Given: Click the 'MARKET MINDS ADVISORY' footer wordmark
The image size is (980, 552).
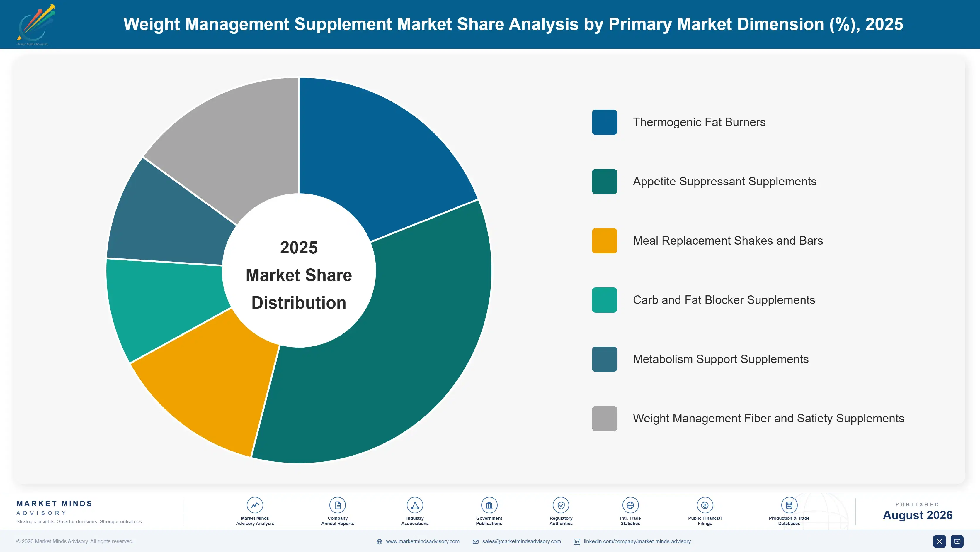Looking at the screenshot, I should tap(54, 508).
